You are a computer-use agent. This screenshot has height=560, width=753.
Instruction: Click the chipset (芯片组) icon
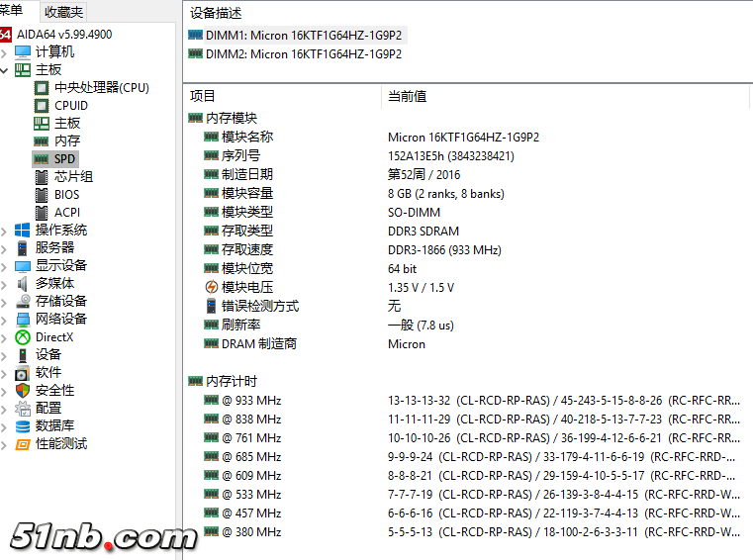(x=42, y=177)
